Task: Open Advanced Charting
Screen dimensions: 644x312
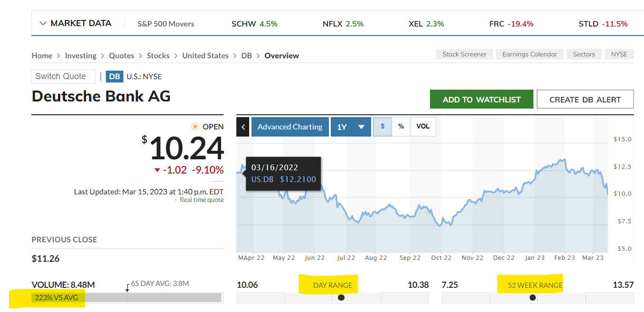Action: click(290, 127)
